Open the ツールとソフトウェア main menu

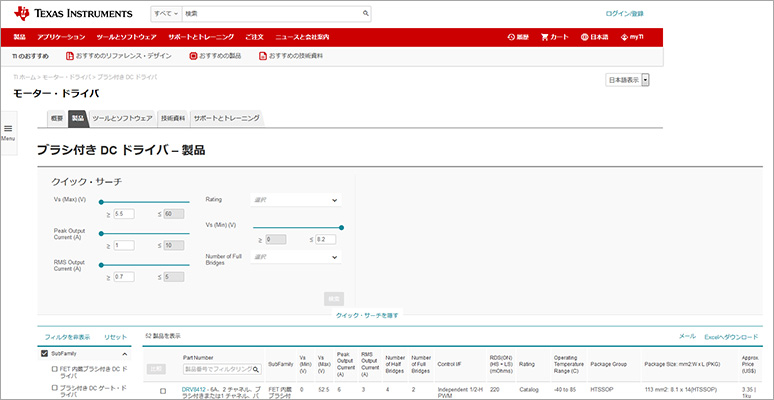(127, 37)
